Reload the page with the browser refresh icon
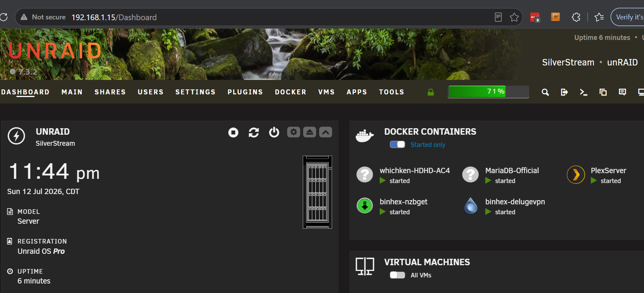Screen dimensions: 644x293 coord(4,17)
